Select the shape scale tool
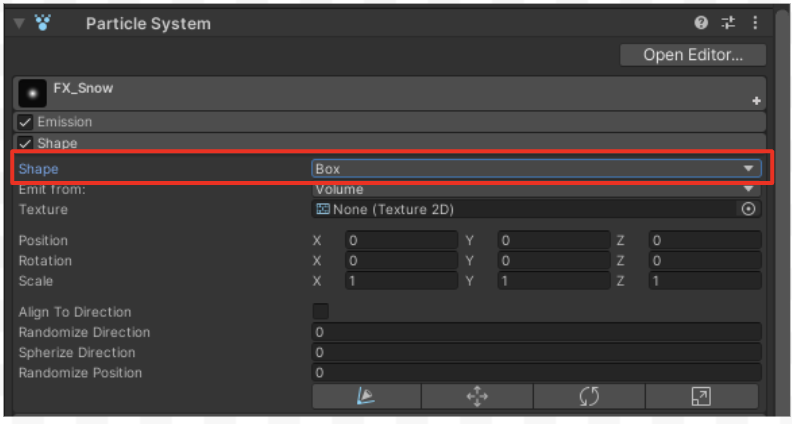Image resolution: width=792 pixels, height=424 pixels. coord(701,397)
